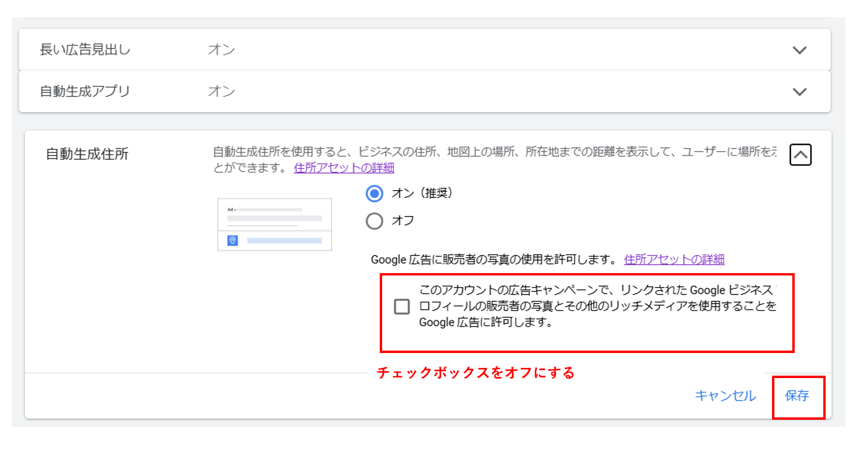
Task: Click the location pin icon in preview
Action: pos(232,240)
